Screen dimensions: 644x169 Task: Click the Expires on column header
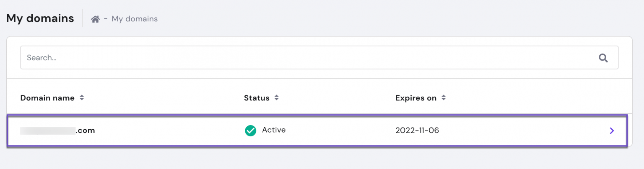coord(415,98)
